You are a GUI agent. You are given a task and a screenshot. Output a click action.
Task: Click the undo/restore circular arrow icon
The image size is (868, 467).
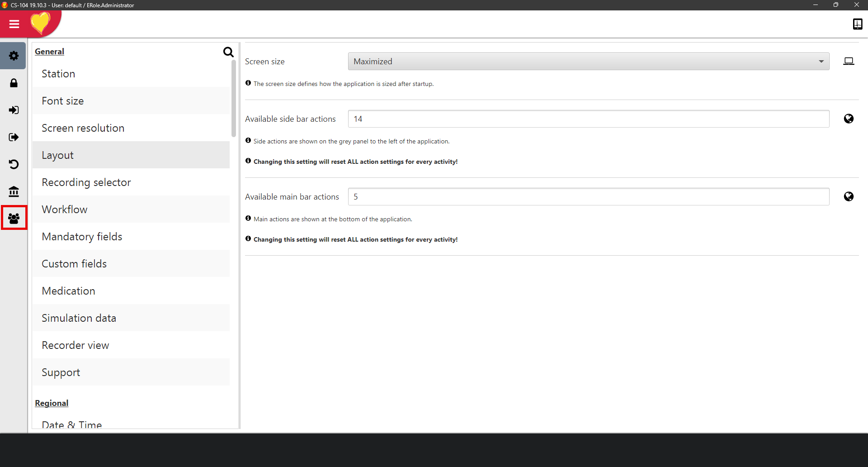[x=14, y=164]
